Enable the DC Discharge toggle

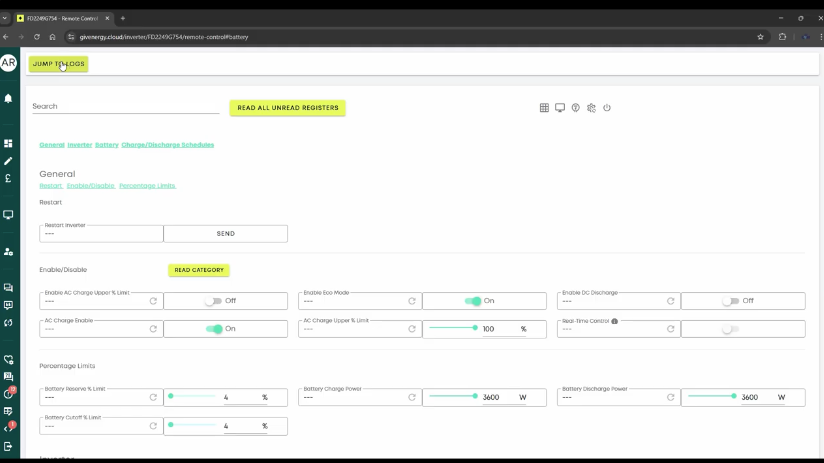click(731, 301)
